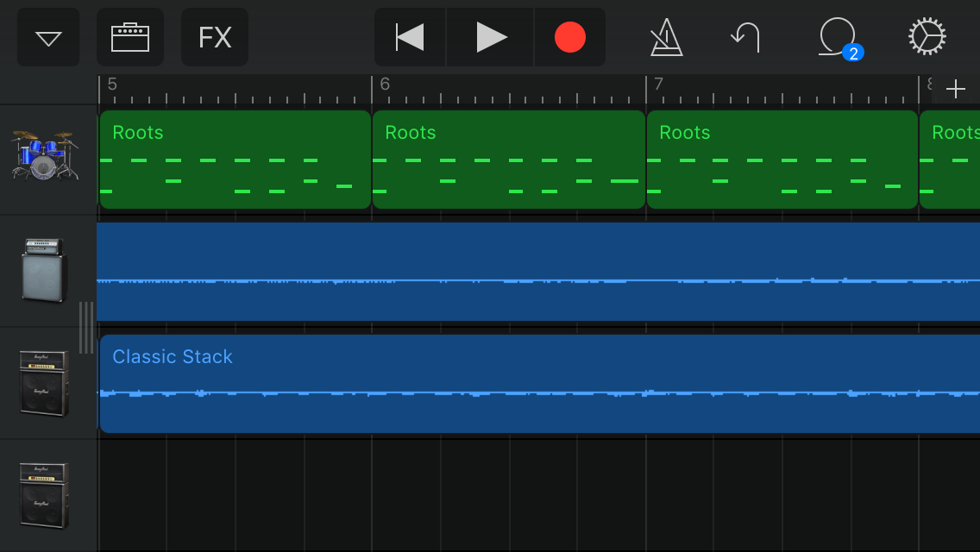Grab the track header expand handle
The height and width of the screenshot is (552, 980).
(x=86, y=328)
